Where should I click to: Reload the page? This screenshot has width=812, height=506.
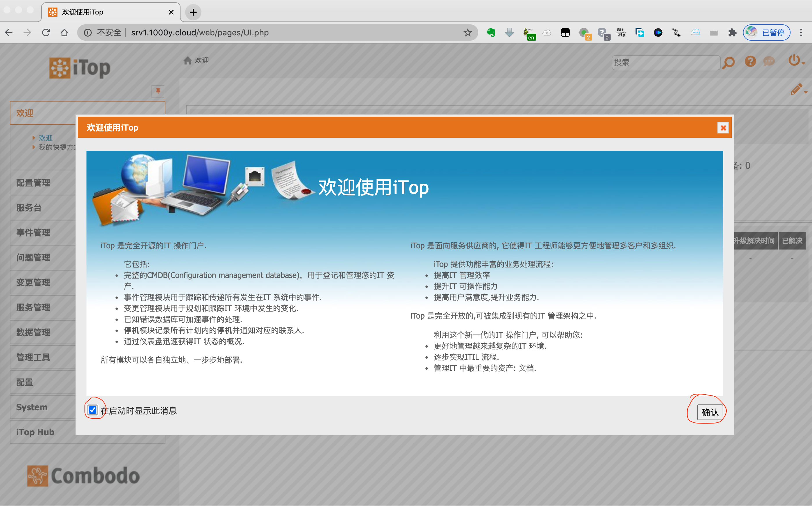click(46, 32)
